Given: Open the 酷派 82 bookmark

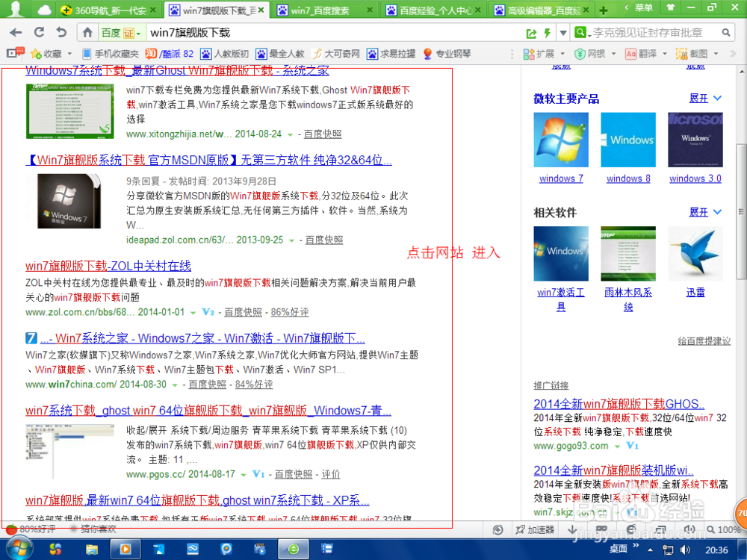Looking at the screenshot, I should (170, 53).
